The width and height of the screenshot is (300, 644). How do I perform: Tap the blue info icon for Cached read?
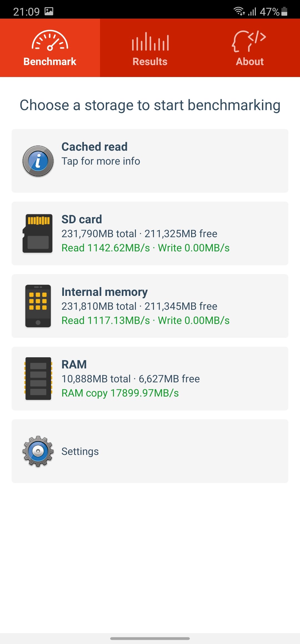tap(38, 161)
